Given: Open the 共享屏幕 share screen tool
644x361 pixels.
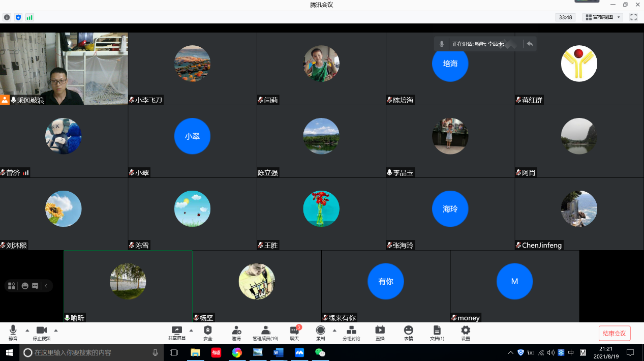Looking at the screenshot, I should click(x=177, y=333).
